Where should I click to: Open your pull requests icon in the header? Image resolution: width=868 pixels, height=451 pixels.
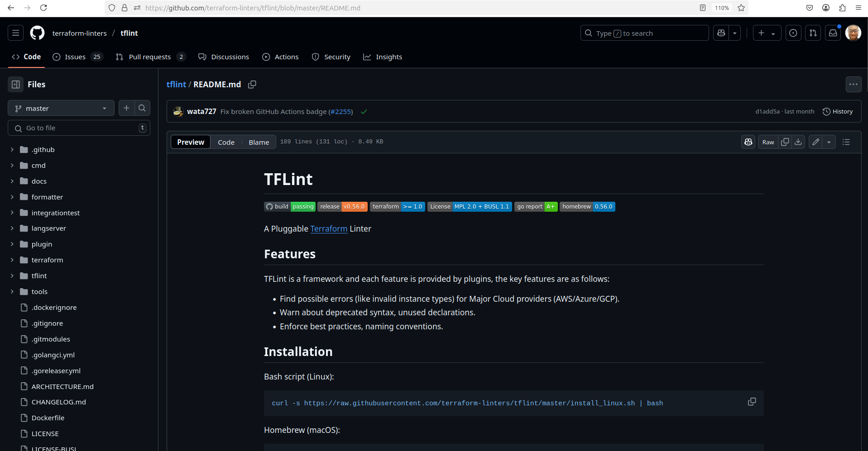[813, 33]
